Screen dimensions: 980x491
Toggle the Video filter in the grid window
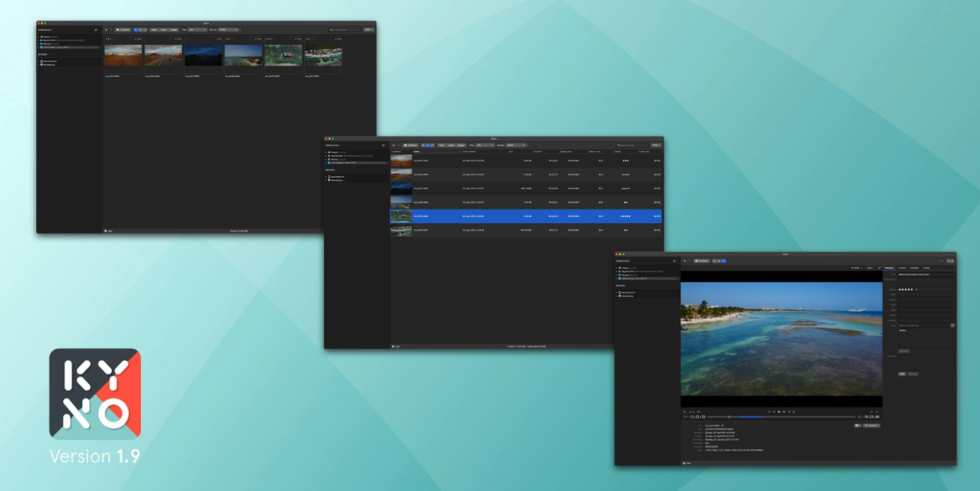tap(154, 30)
